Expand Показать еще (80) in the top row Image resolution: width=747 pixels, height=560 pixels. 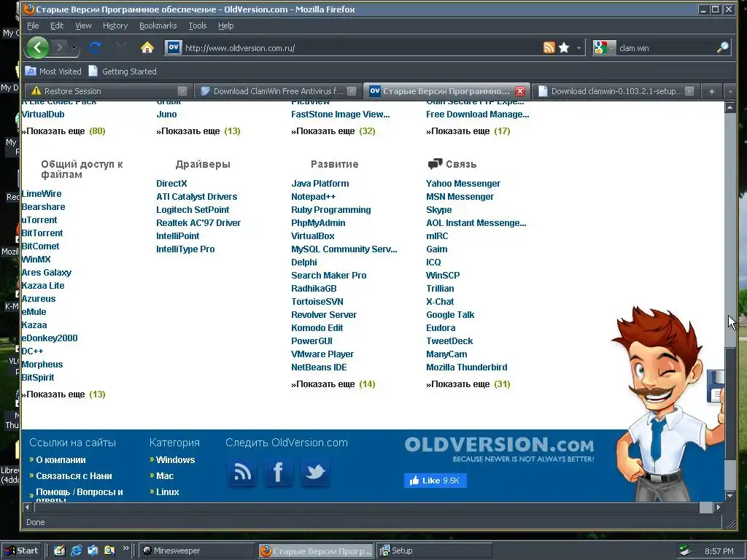[63, 131]
